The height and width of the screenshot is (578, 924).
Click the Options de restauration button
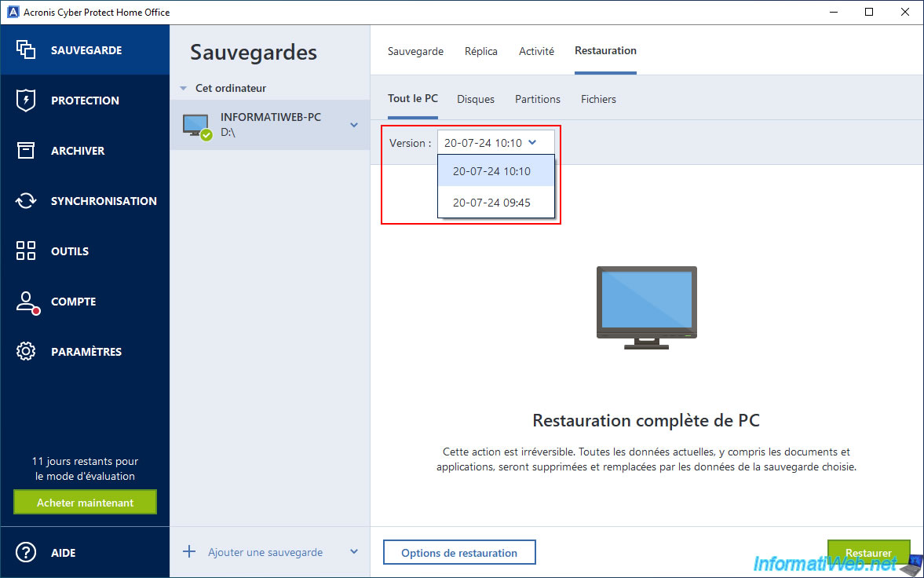459,553
